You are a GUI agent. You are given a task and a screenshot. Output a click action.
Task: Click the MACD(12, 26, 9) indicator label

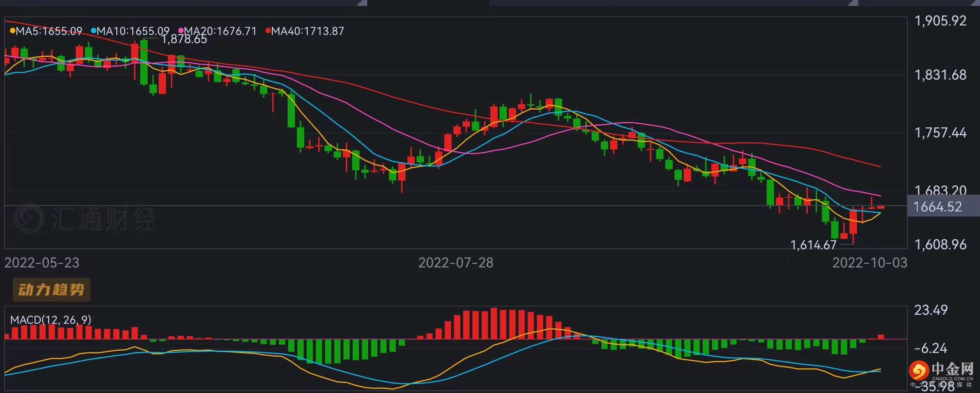[x=50, y=320]
